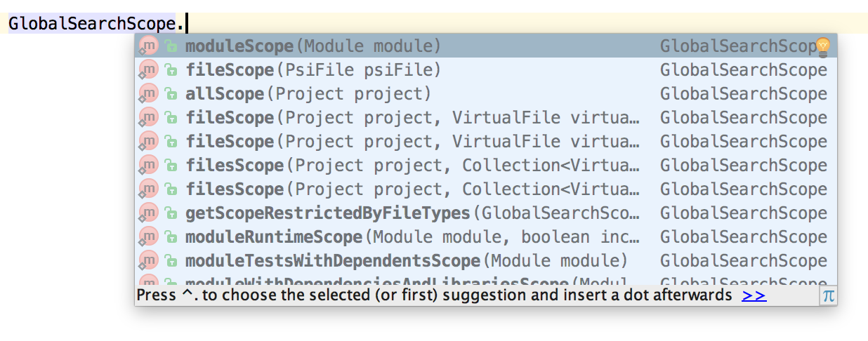This screenshot has height=341, width=868.
Task: Click method icon beside getScopeRestrictedByFileTypes
Action: (x=148, y=213)
